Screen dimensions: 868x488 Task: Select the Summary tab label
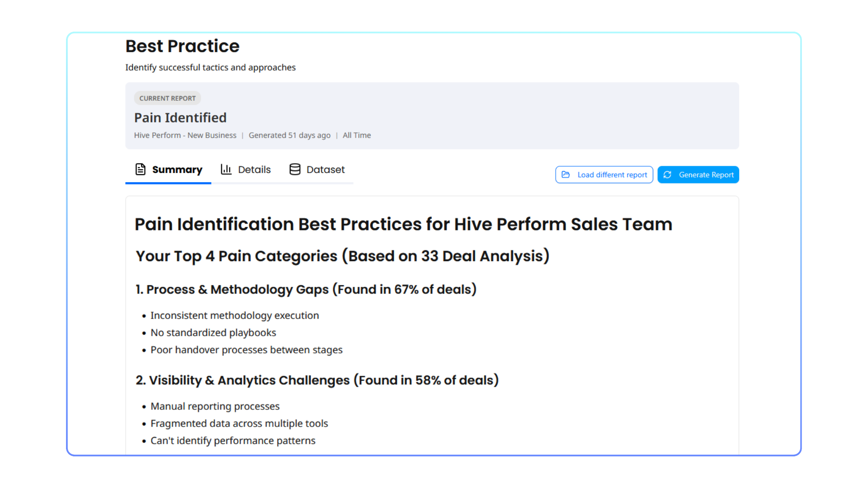coord(177,170)
